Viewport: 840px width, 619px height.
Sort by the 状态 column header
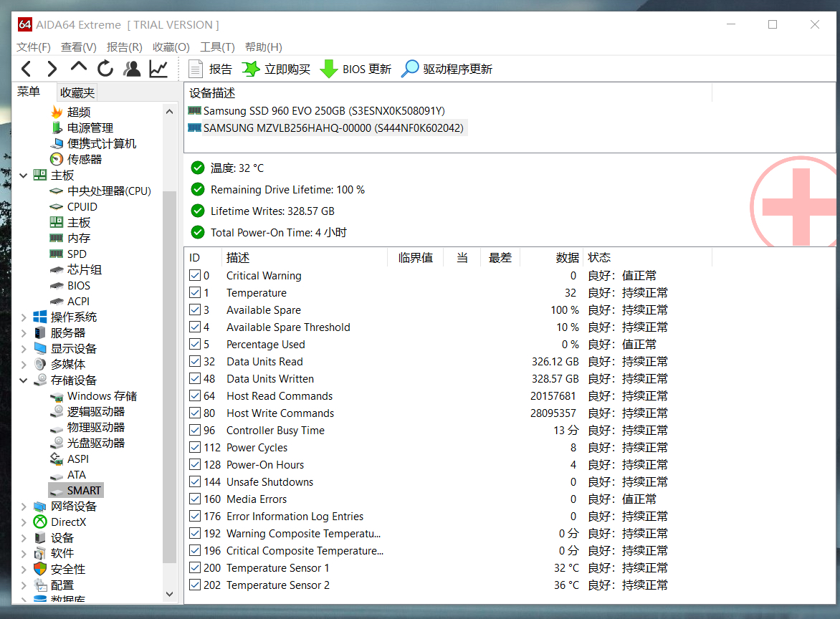point(648,258)
